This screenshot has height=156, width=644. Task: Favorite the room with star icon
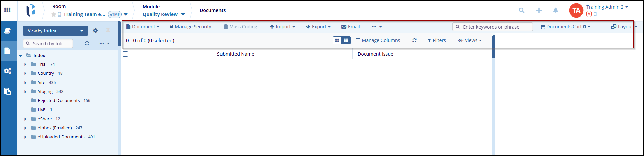[54, 14]
